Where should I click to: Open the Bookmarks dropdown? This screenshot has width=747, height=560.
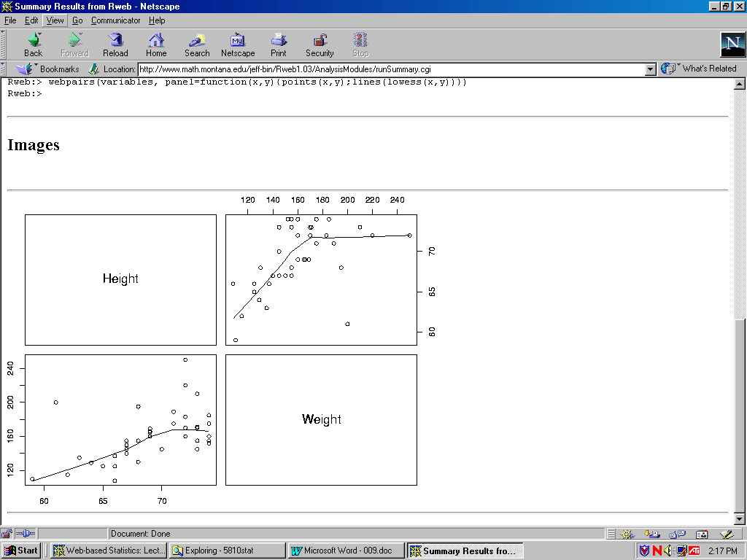tap(48, 69)
